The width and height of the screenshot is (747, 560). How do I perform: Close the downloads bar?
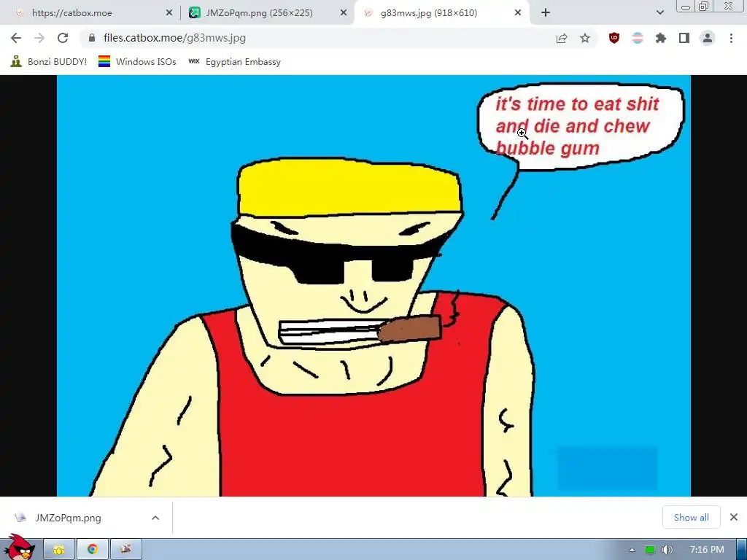[734, 517]
